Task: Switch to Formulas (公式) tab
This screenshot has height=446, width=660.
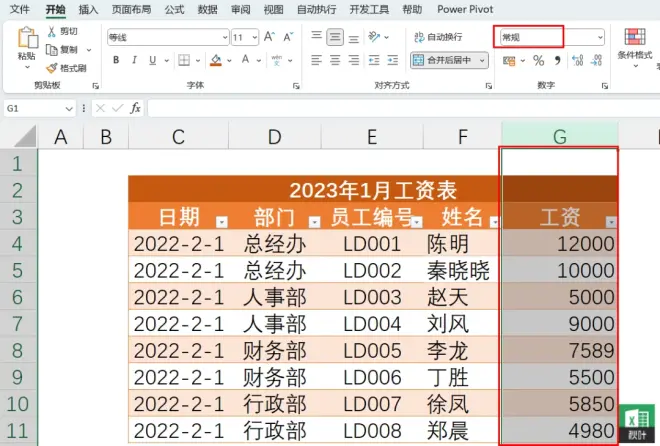Action: coord(174,9)
